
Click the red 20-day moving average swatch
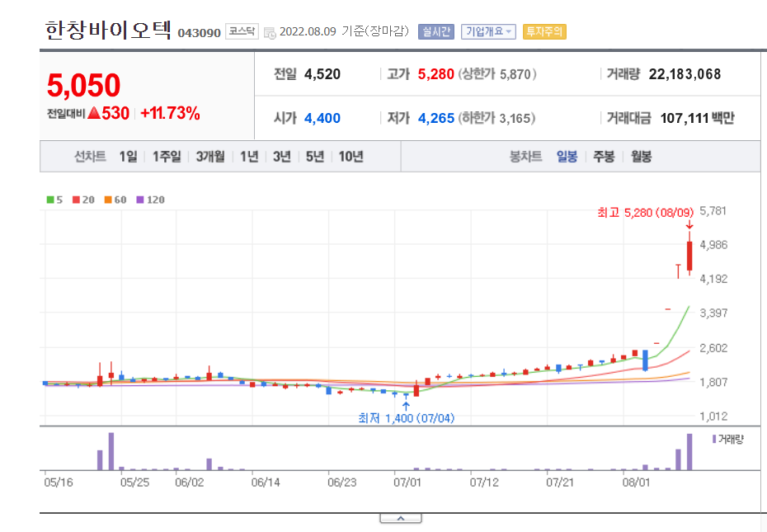[77, 200]
